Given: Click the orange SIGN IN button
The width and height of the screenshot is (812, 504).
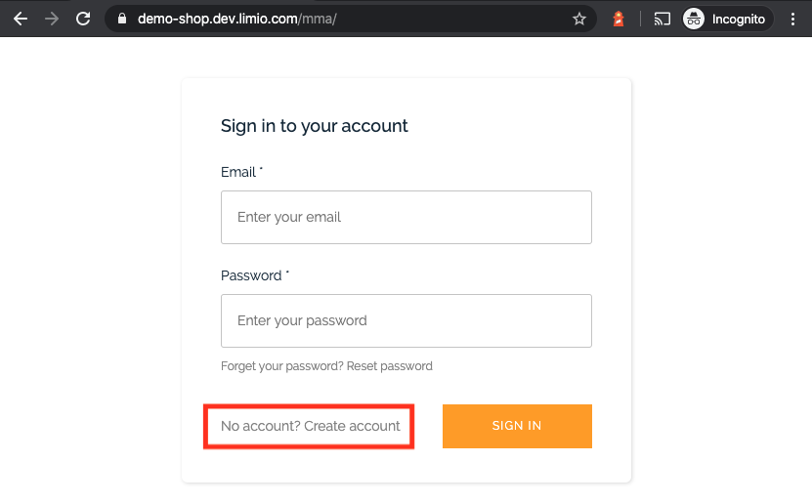Looking at the screenshot, I should pyautogui.click(x=517, y=426).
